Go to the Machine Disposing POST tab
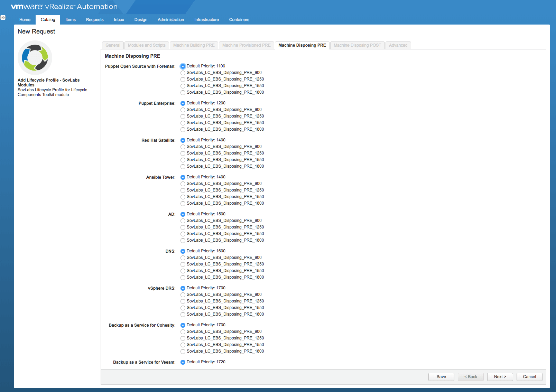The height and width of the screenshot is (392, 556). 357,45
